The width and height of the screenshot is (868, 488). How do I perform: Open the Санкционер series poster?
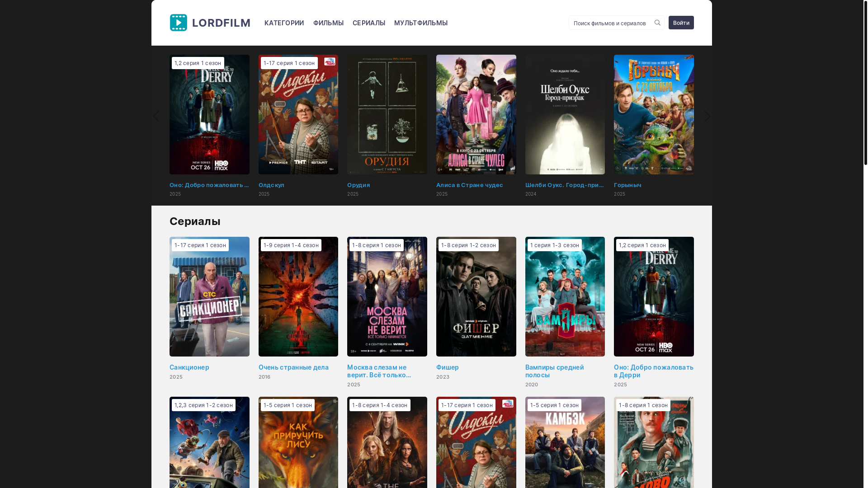(209, 297)
